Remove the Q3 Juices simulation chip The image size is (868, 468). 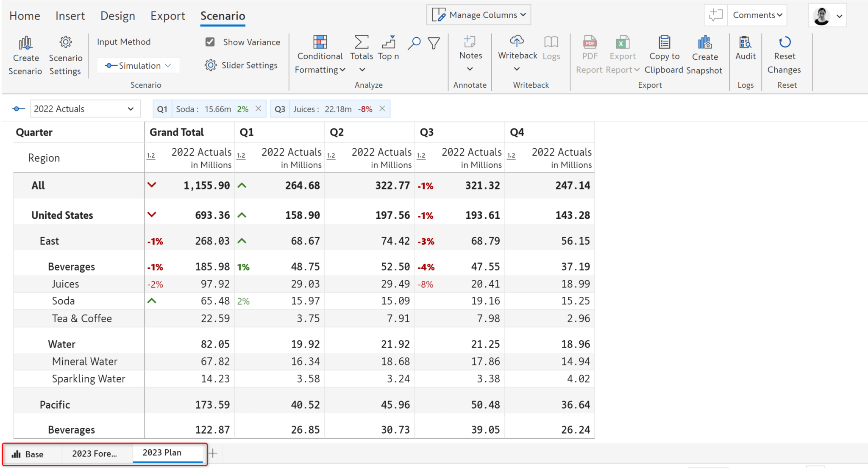[x=382, y=109]
